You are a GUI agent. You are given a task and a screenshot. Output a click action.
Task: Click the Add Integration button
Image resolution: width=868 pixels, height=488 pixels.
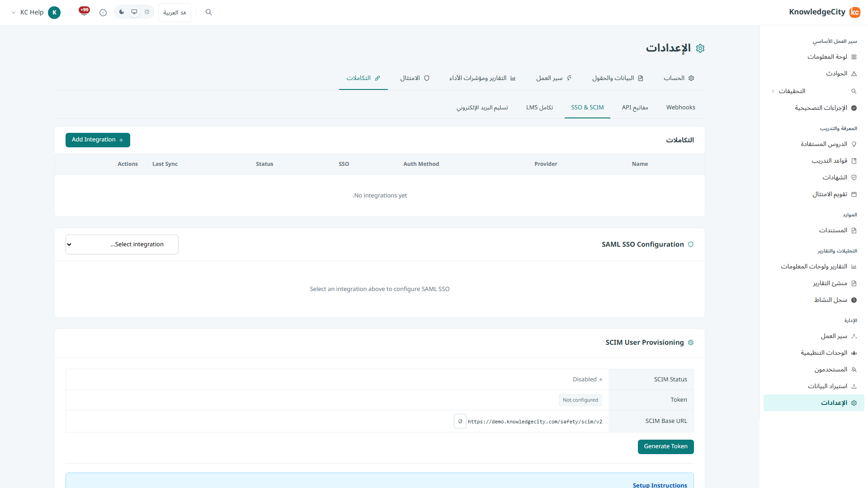coord(98,140)
